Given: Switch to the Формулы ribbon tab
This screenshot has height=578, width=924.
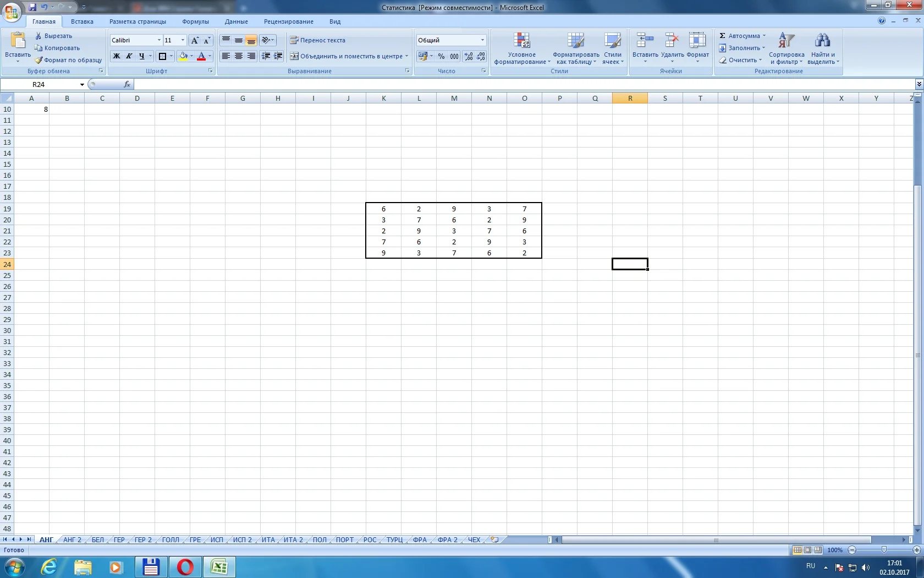Looking at the screenshot, I should (x=195, y=21).
